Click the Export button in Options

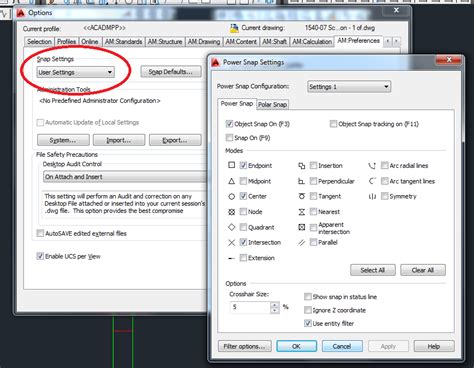175,140
